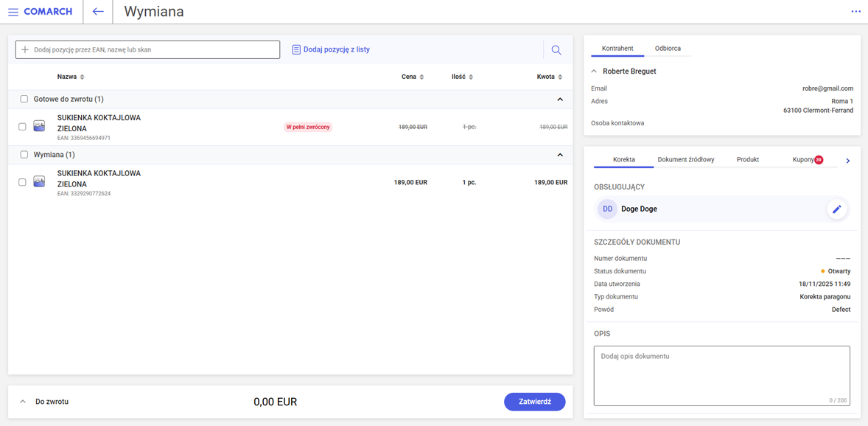Sort by Kwota column arrows
This screenshot has width=868, height=426.
[x=560, y=77]
